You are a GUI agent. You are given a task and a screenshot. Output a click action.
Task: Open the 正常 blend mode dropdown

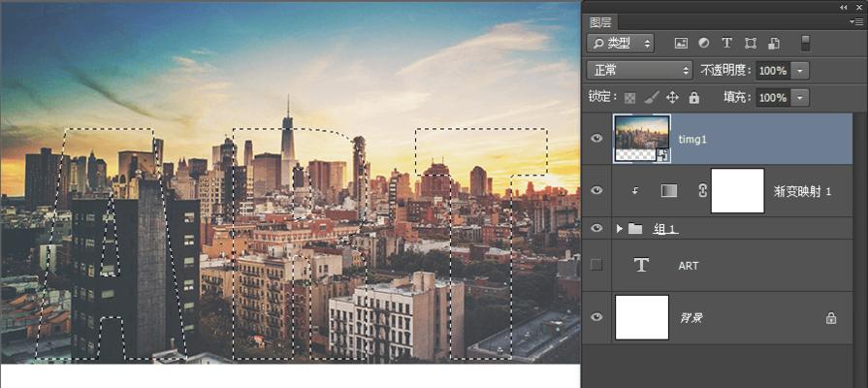[x=639, y=70]
